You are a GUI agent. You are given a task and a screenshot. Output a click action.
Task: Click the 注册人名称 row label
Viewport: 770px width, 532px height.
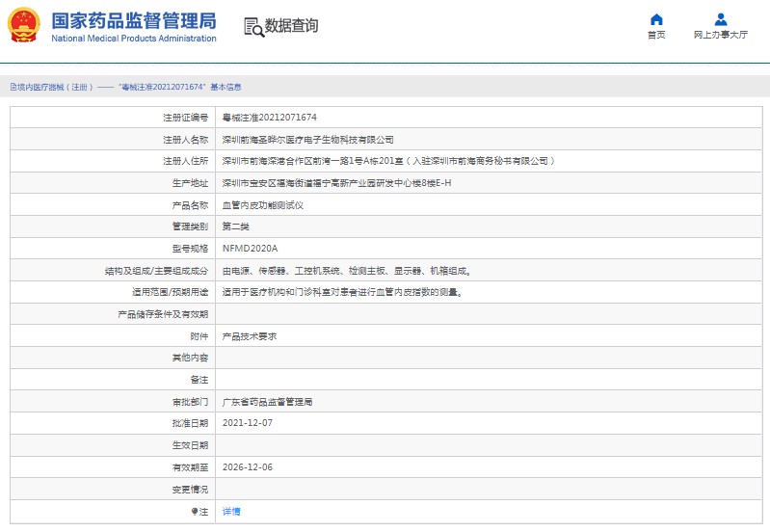[x=186, y=140]
